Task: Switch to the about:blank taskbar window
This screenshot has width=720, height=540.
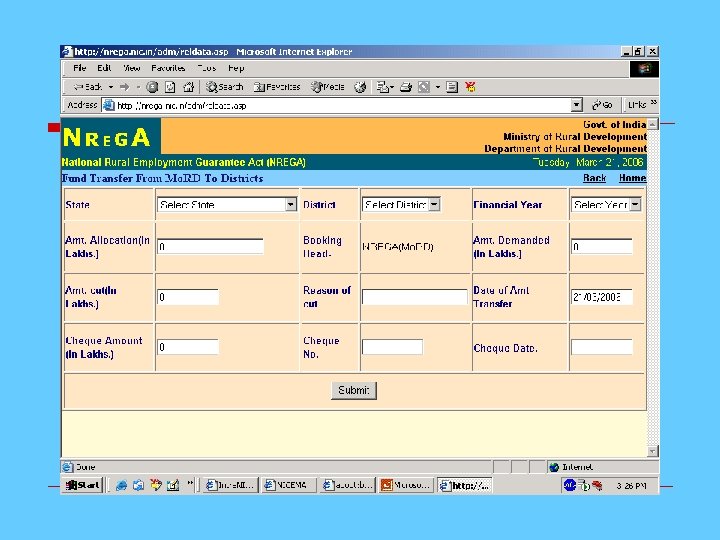Action: tap(348, 485)
